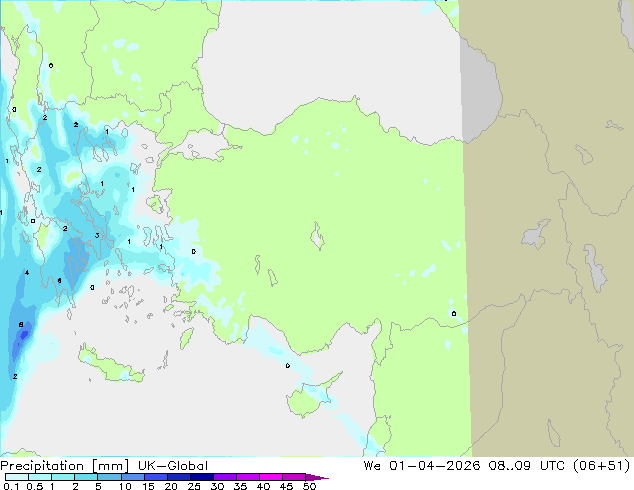Click the '08..09 UTC' time text
Viewport: 634px width, 490px height.
[528, 466]
